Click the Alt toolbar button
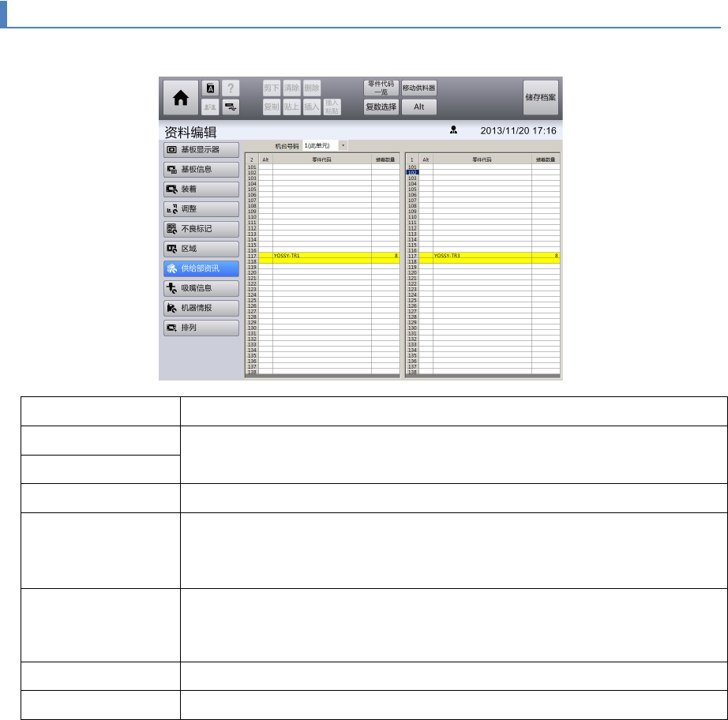The width and height of the screenshot is (728, 720). click(418, 107)
